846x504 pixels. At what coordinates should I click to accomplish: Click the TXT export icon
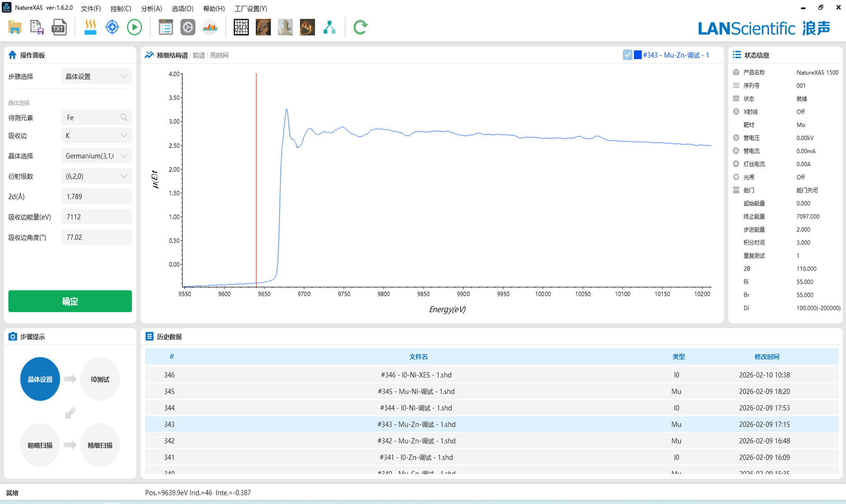(x=59, y=28)
